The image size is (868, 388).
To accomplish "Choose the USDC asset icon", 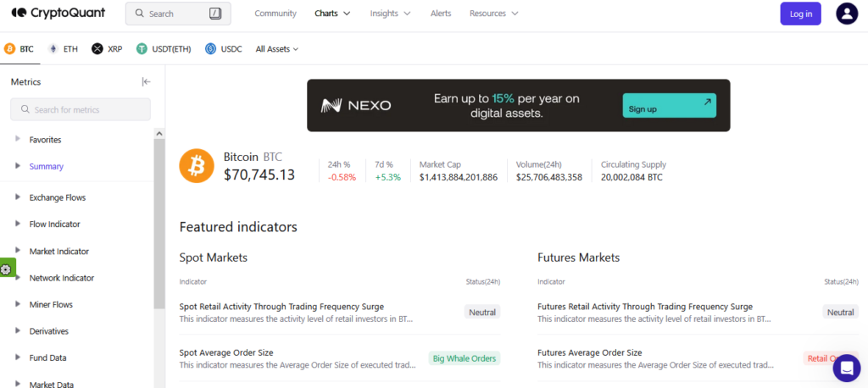I will [210, 49].
